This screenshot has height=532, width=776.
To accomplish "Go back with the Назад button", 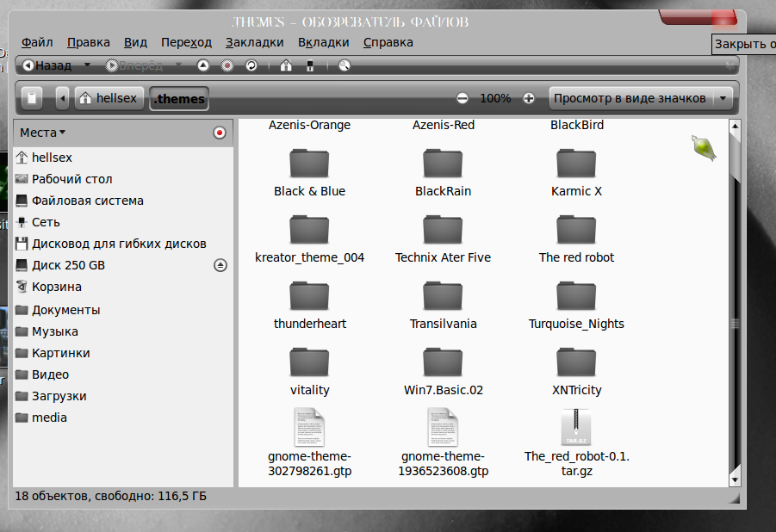I will coord(47,65).
